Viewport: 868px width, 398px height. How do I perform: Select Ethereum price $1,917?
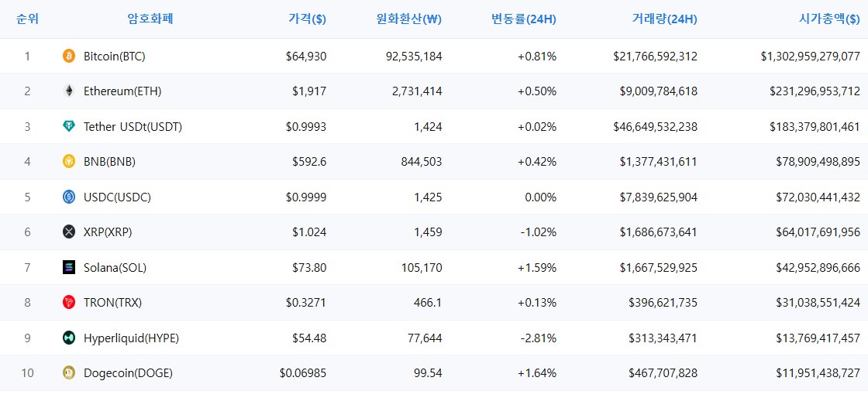point(309,91)
